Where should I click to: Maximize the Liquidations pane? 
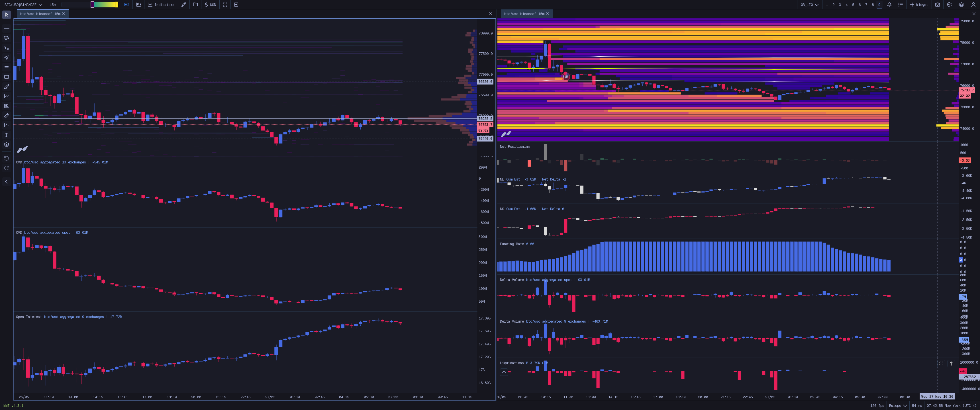point(941,364)
